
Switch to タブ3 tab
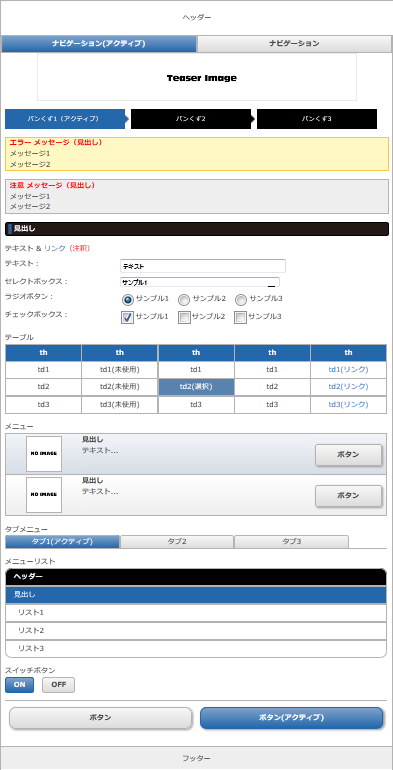[292, 542]
